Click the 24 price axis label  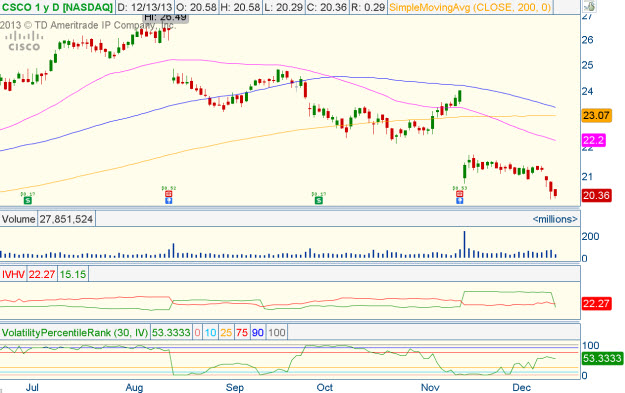coord(588,91)
